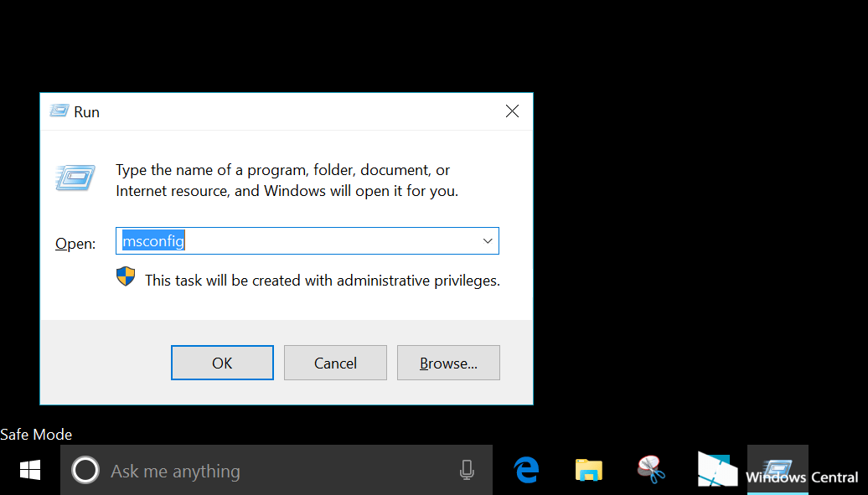Open the Start menu
868x495 pixels.
pos(29,470)
